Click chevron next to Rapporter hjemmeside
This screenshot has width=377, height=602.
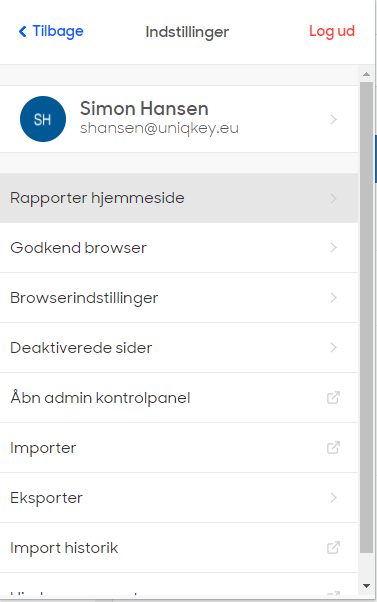(x=334, y=198)
